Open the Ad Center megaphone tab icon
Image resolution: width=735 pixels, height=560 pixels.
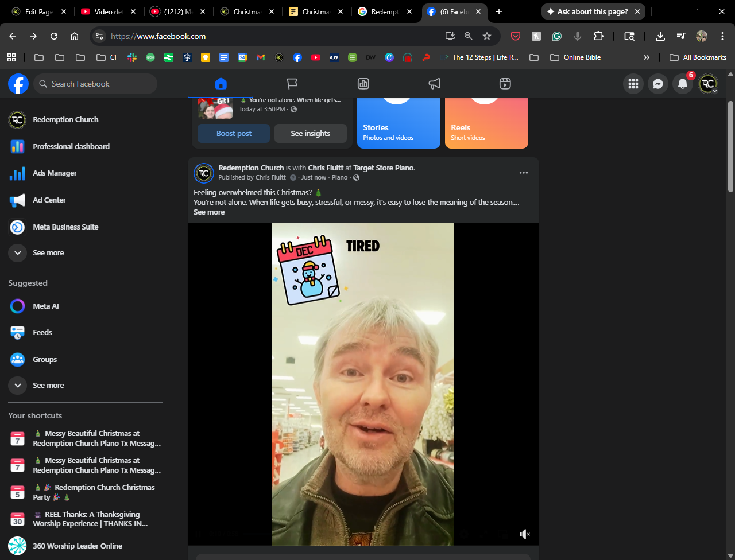pos(435,84)
